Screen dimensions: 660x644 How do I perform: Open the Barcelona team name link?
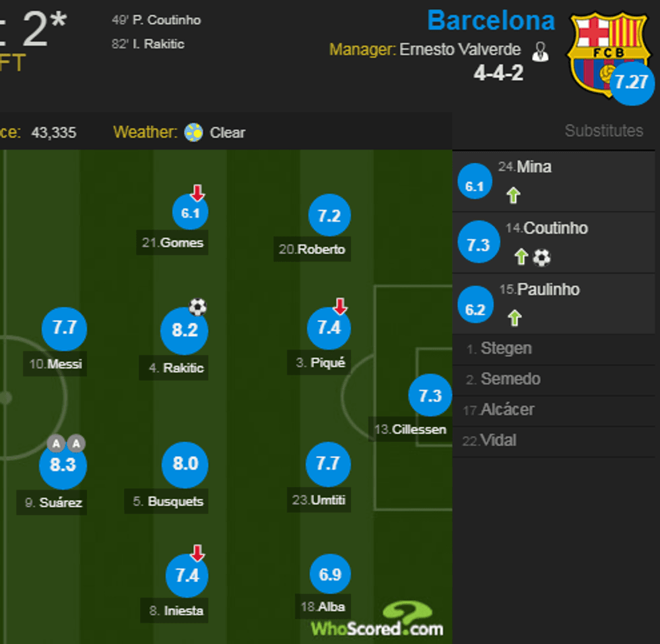pyautogui.click(x=491, y=21)
